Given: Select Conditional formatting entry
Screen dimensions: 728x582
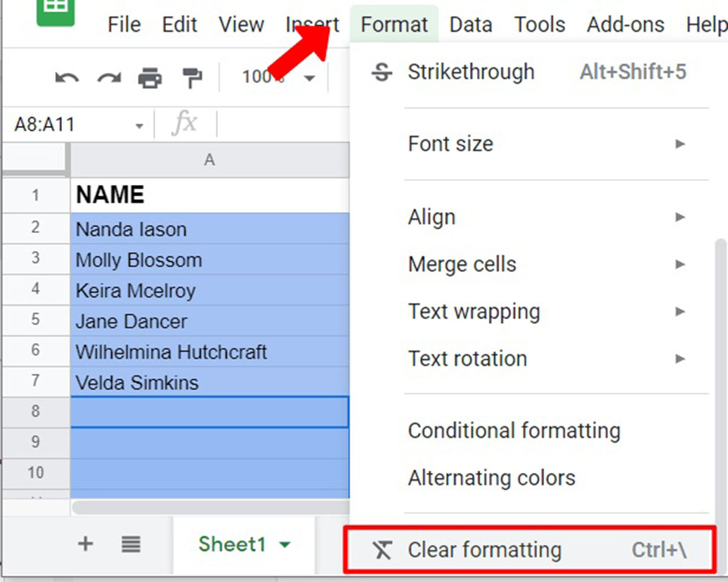Looking at the screenshot, I should point(514,430).
